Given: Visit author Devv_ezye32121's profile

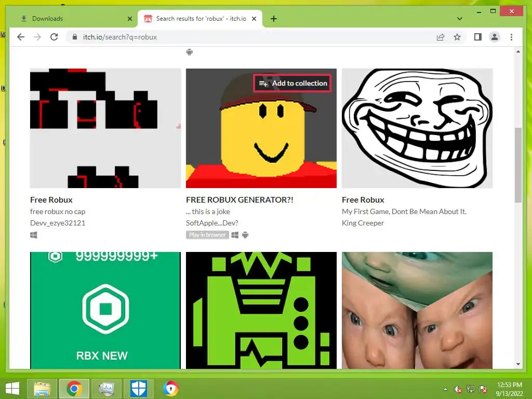Looking at the screenshot, I should [58, 223].
